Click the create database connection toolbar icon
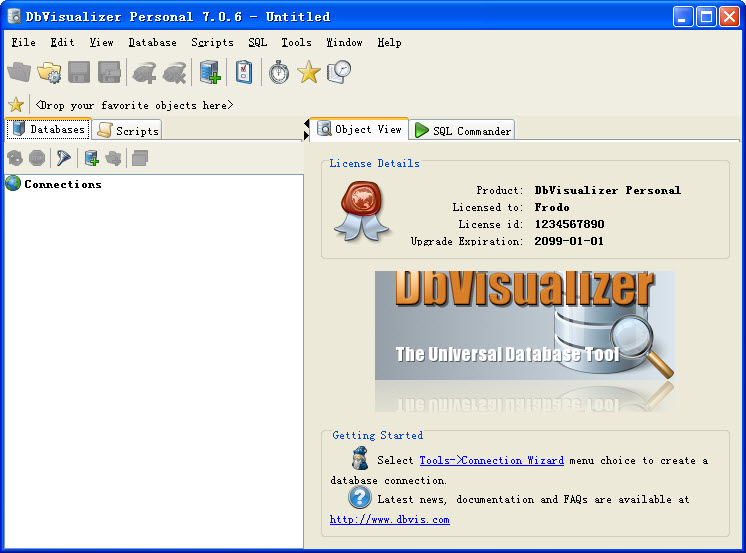Viewport: 746px width, 553px height. pyautogui.click(x=210, y=72)
